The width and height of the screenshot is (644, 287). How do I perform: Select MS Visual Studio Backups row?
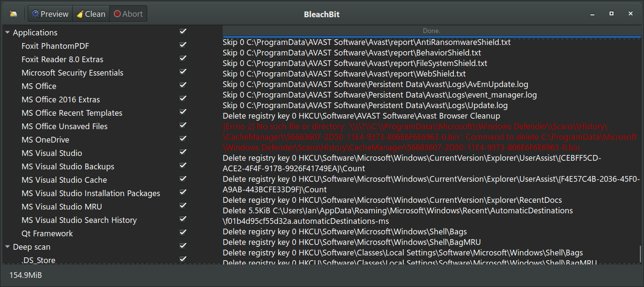(x=68, y=166)
